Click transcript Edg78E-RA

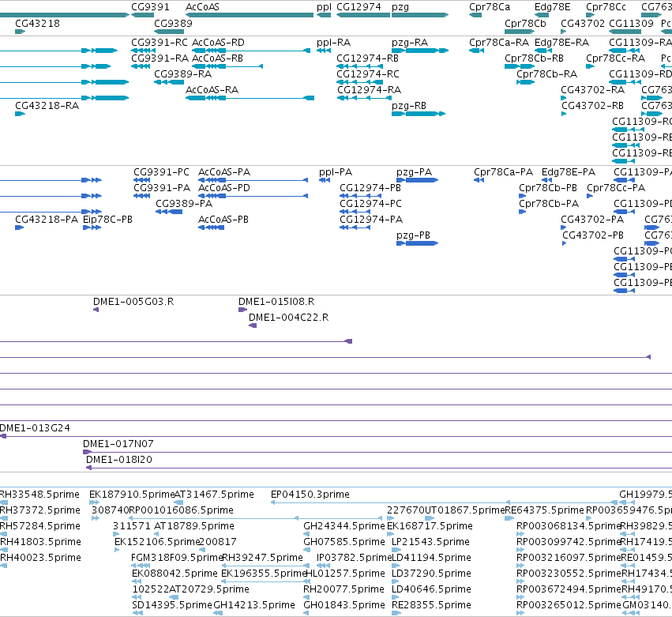click(x=561, y=43)
